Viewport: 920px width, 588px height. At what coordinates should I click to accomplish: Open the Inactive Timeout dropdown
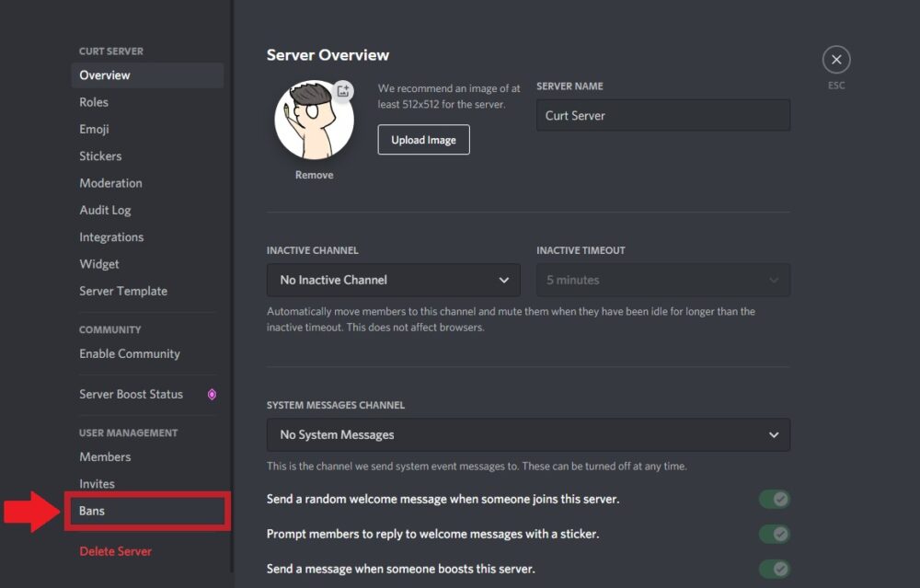tap(662, 280)
